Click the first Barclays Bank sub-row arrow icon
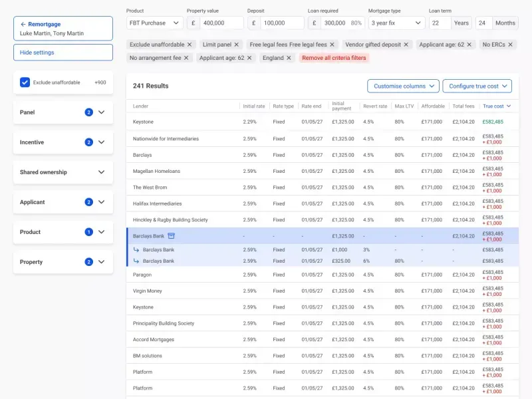532x399 pixels. tap(136, 249)
